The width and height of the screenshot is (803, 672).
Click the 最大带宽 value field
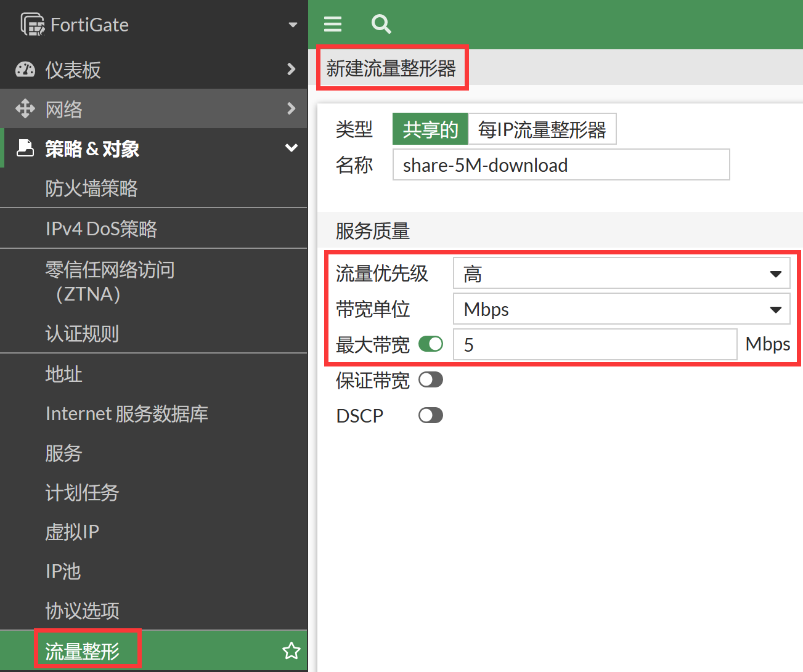(595, 345)
